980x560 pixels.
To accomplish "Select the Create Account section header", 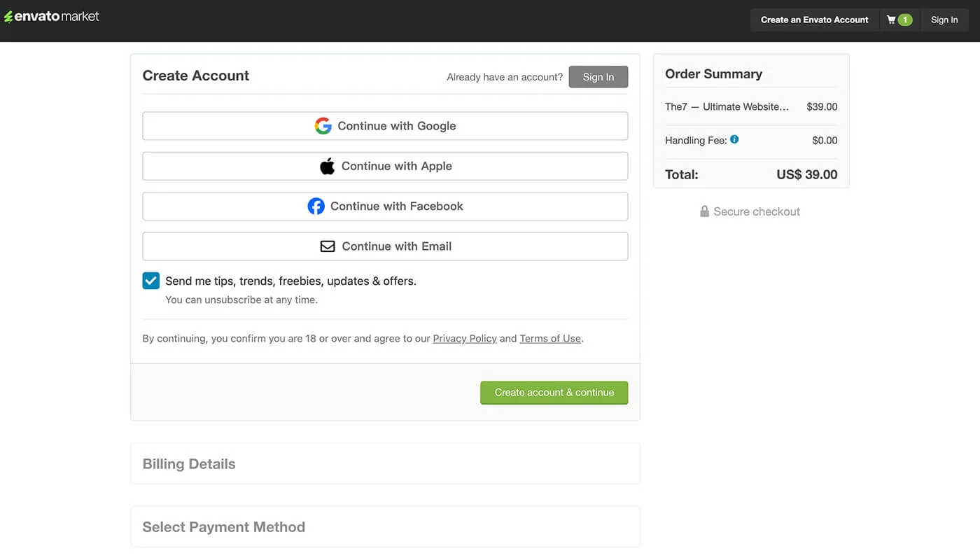I will pyautogui.click(x=195, y=75).
